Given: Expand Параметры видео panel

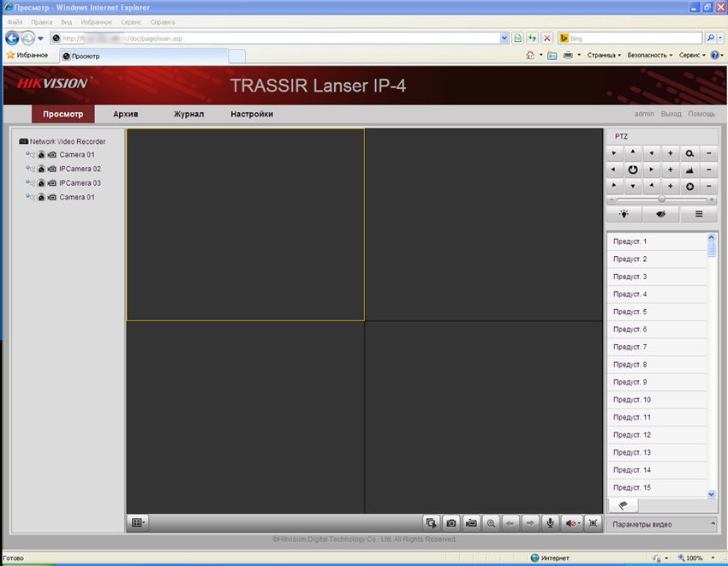Looking at the screenshot, I should 662,525.
